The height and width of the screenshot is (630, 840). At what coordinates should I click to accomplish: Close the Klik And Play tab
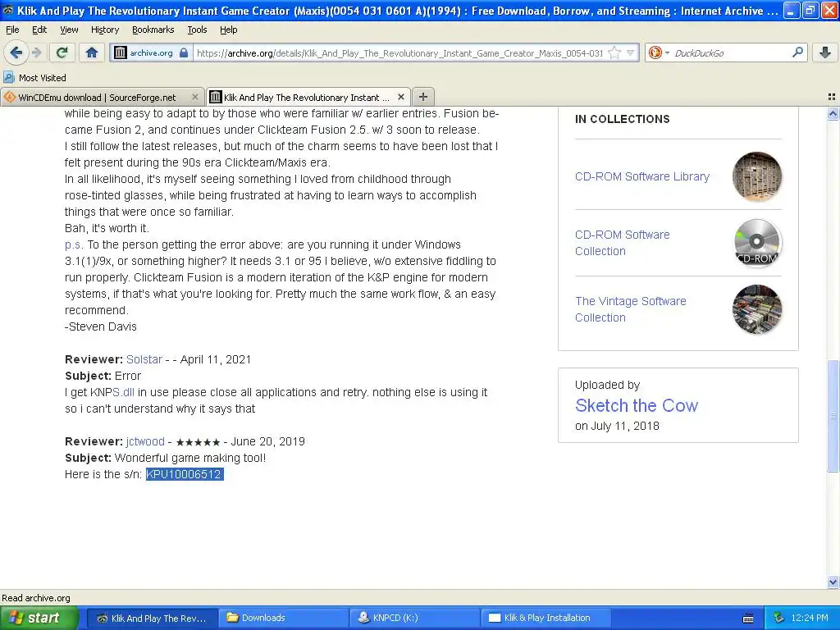pos(400,97)
